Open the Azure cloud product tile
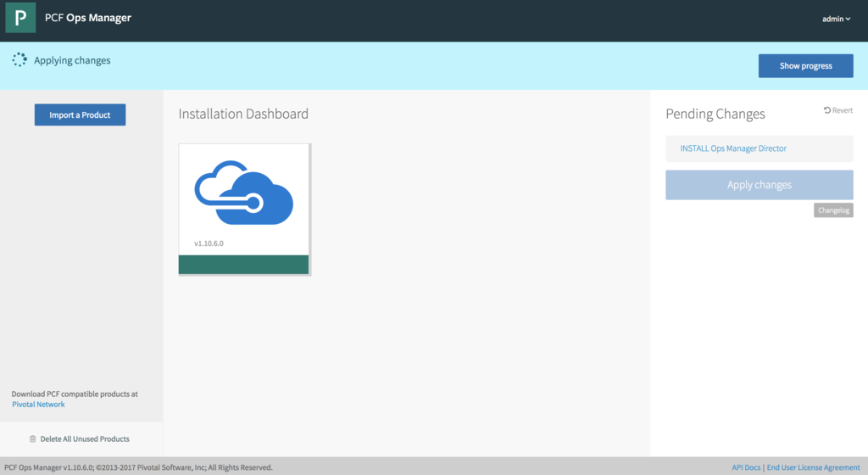This screenshot has height=475, width=868. point(244,198)
